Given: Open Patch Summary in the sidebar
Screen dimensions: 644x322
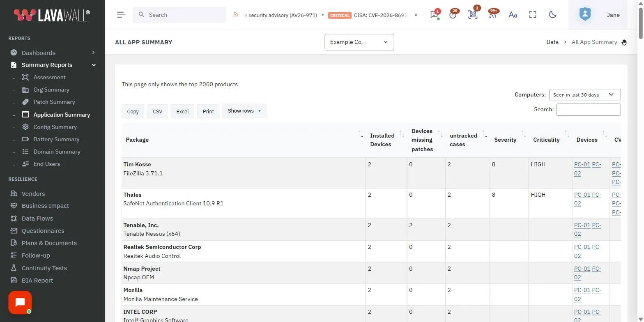Looking at the screenshot, I should (x=54, y=102).
